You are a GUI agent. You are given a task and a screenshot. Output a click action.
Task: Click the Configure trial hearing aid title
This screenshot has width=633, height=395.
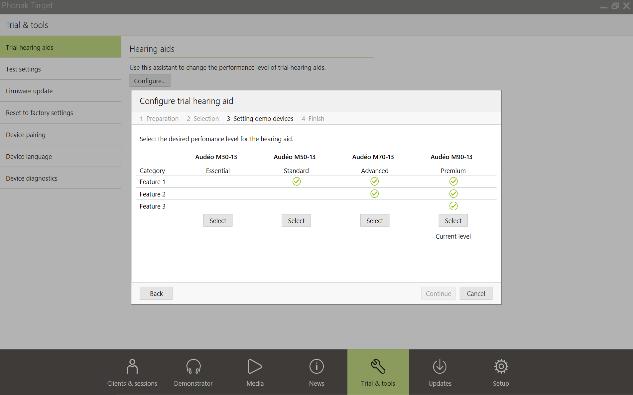click(186, 101)
